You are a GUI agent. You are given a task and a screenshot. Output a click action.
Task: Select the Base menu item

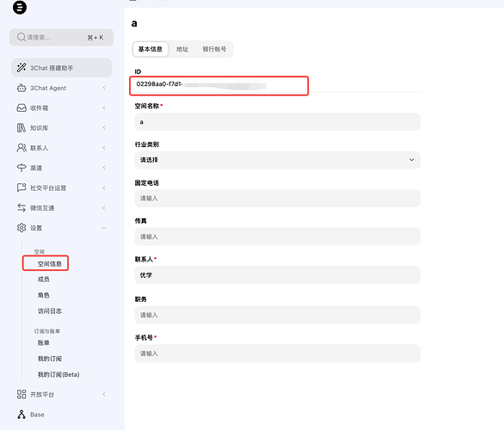pyautogui.click(x=37, y=415)
